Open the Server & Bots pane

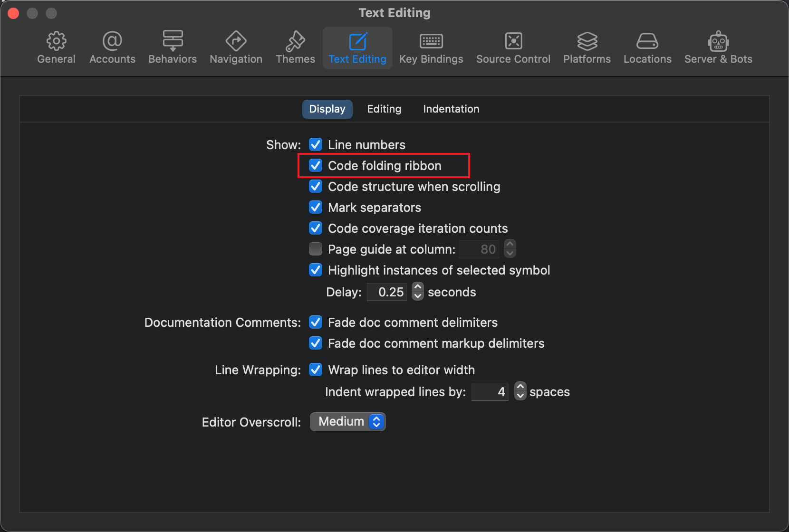pos(718,47)
